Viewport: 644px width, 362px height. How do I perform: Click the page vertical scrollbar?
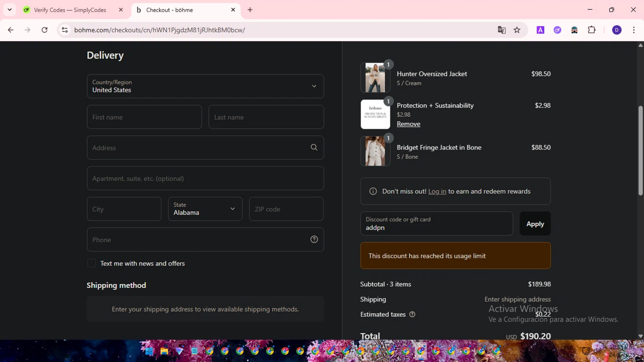tap(641, 150)
